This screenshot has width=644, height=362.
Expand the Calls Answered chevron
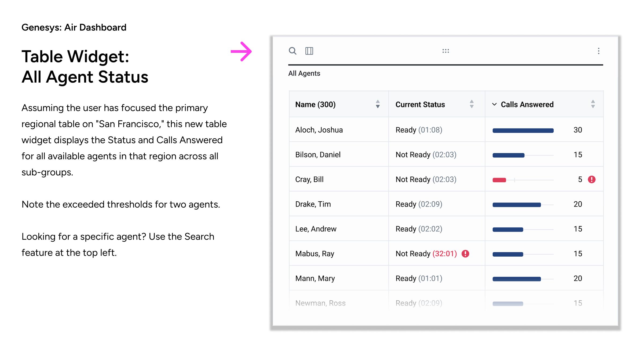tap(494, 104)
